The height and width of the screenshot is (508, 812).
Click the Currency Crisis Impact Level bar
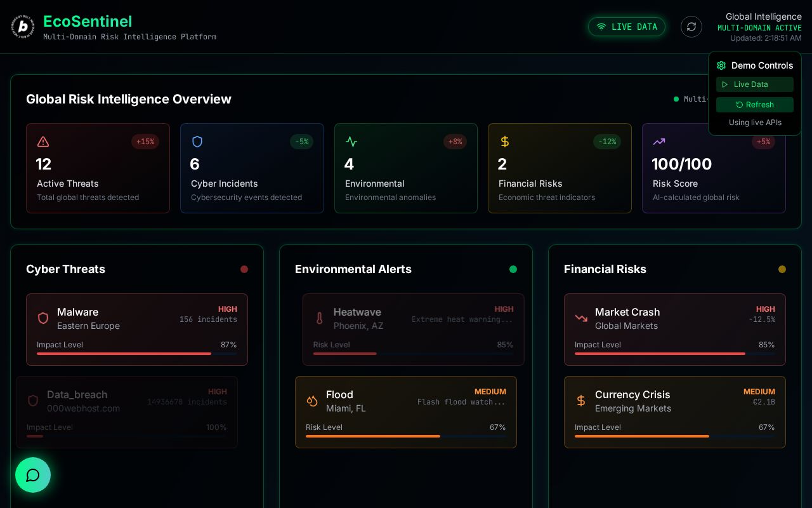[x=675, y=436]
